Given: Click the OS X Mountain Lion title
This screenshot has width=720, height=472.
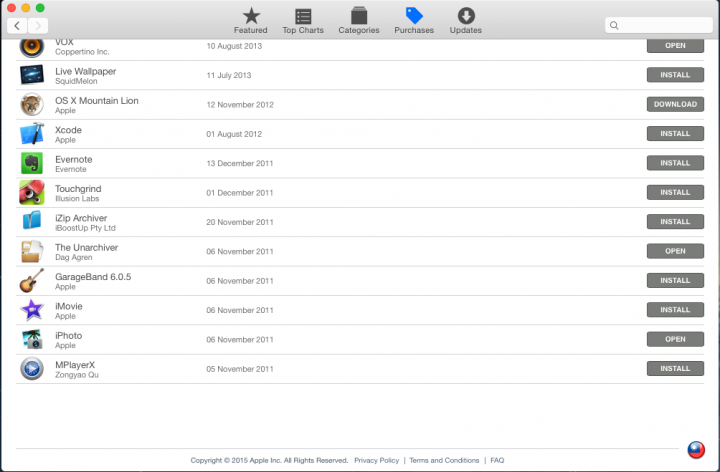Looking at the screenshot, I should pos(97,101).
